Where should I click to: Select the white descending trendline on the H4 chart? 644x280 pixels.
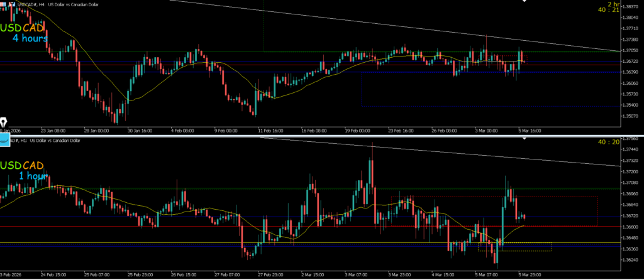coord(377,24)
